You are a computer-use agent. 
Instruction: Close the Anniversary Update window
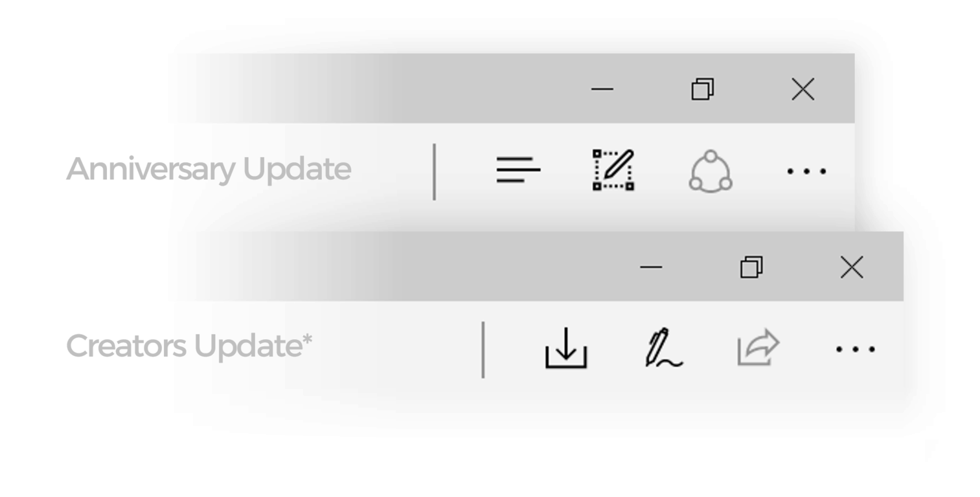[803, 89]
